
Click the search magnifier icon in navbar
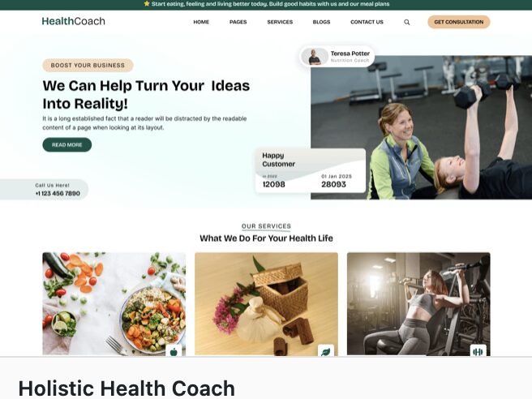click(407, 22)
